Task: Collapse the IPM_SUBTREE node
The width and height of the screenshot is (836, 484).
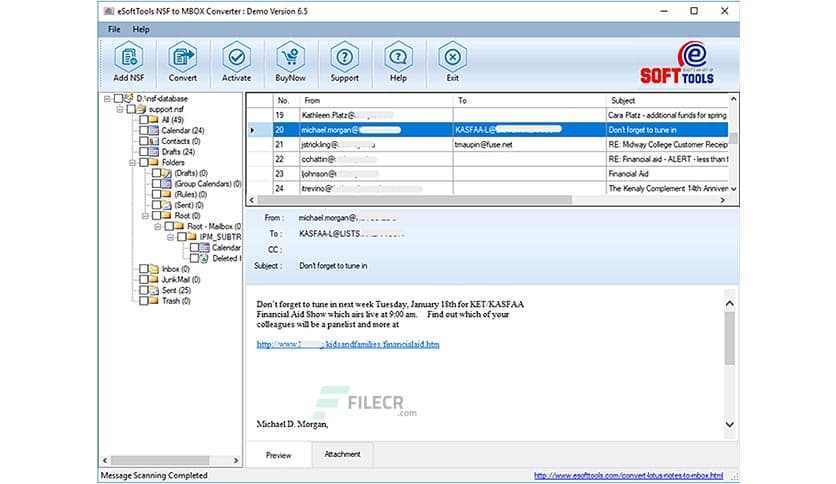Action: point(171,237)
